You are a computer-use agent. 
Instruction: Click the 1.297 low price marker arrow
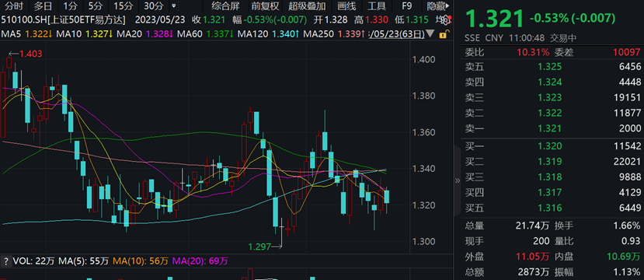pos(277,247)
